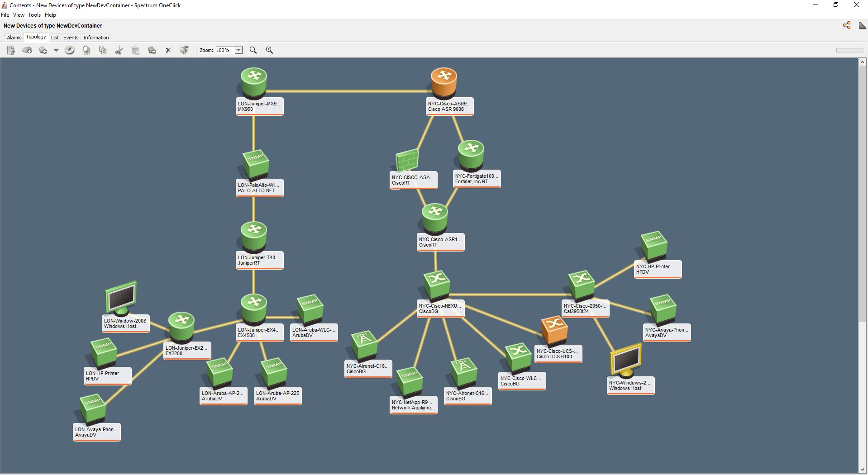This screenshot has height=475, width=868.
Task: Select the orange NYC-Cisco-ASR9 router icon
Action: (x=444, y=82)
